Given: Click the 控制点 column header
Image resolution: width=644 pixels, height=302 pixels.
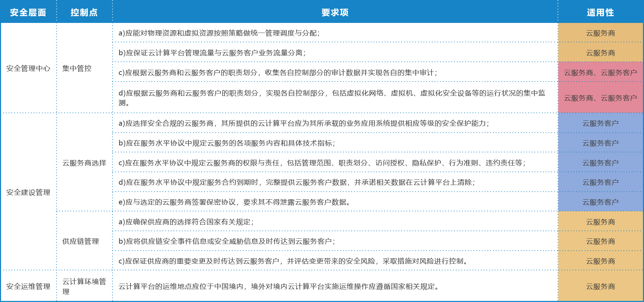Looking at the screenshot, I should [x=84, y=12].
